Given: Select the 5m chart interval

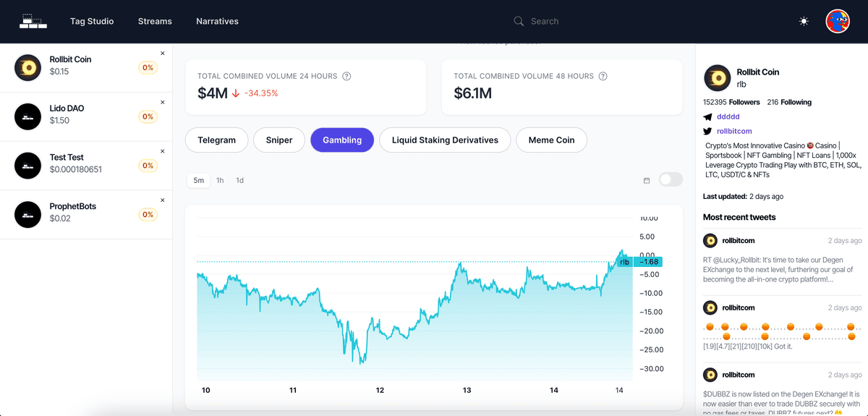Looking at the screenshot, I should point(199,180).
